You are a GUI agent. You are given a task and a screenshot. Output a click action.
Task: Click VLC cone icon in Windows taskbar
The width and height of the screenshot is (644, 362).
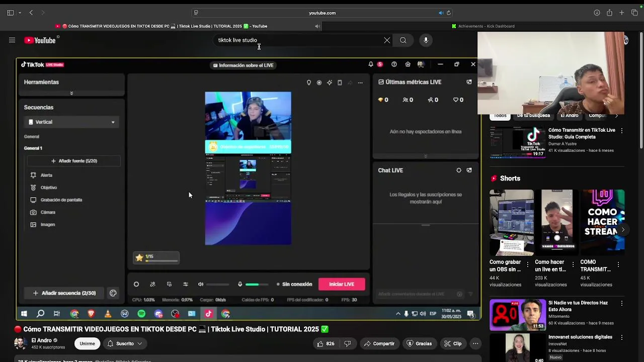[108, 314]
